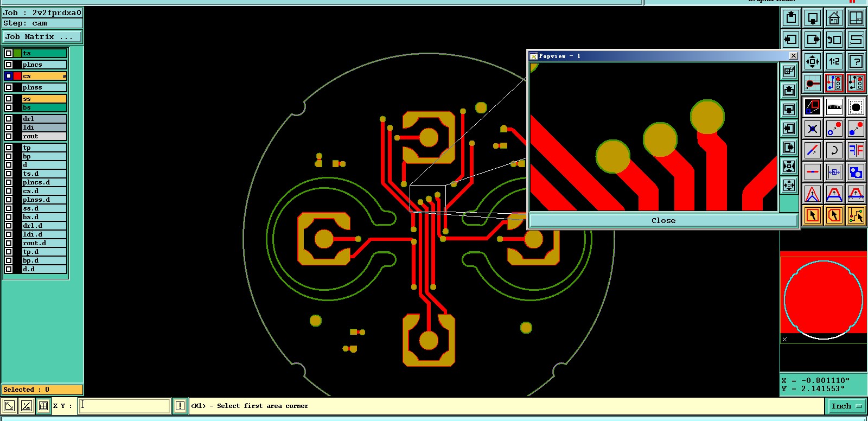
Task: Open Job Matrix
Action: (x=42, y=37)
